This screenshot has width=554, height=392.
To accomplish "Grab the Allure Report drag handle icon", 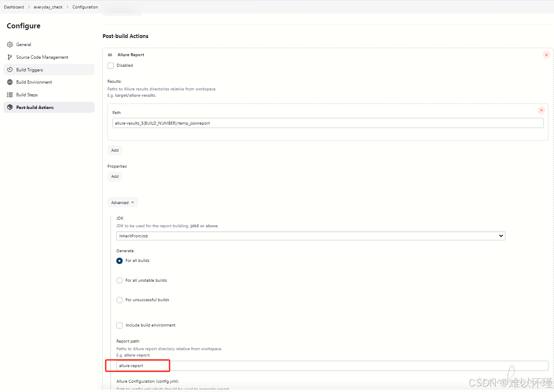I will 110,55.
